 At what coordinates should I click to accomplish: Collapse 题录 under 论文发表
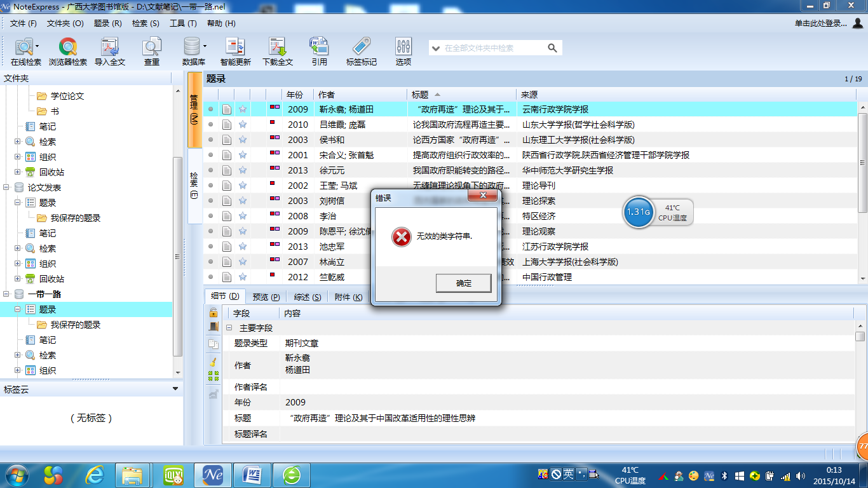coord(18,203)
